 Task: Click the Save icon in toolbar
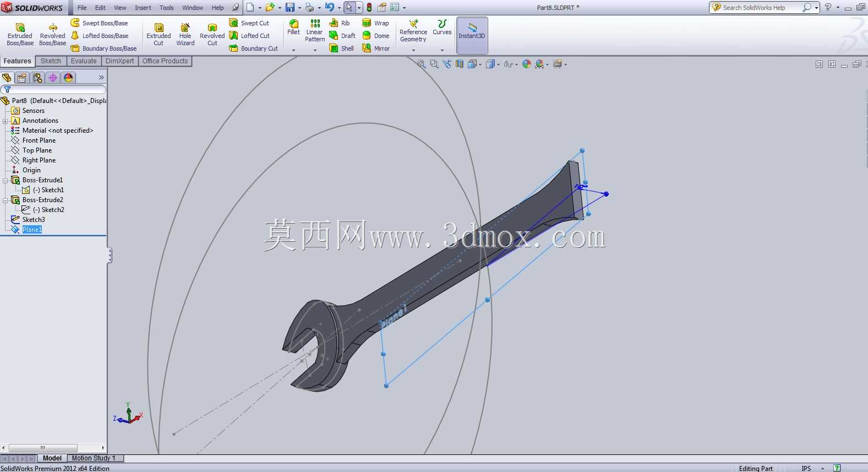[290, 8]
